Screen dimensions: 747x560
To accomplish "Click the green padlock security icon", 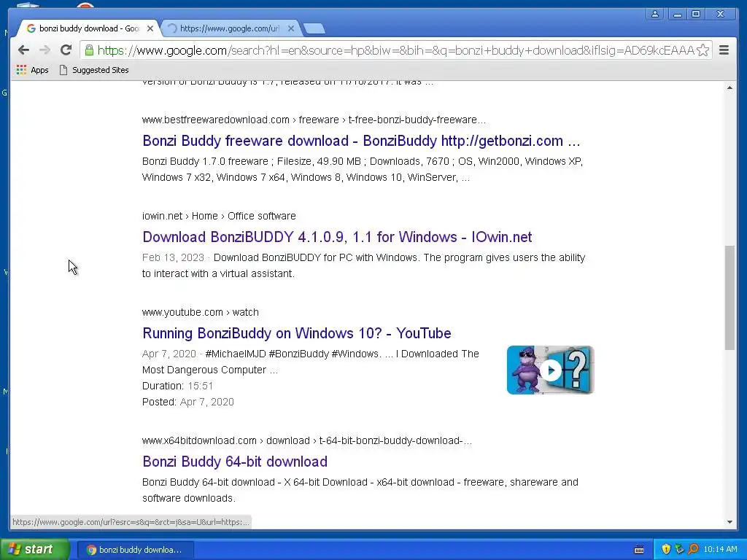I will pyautogui.click(x=89, y=50).
